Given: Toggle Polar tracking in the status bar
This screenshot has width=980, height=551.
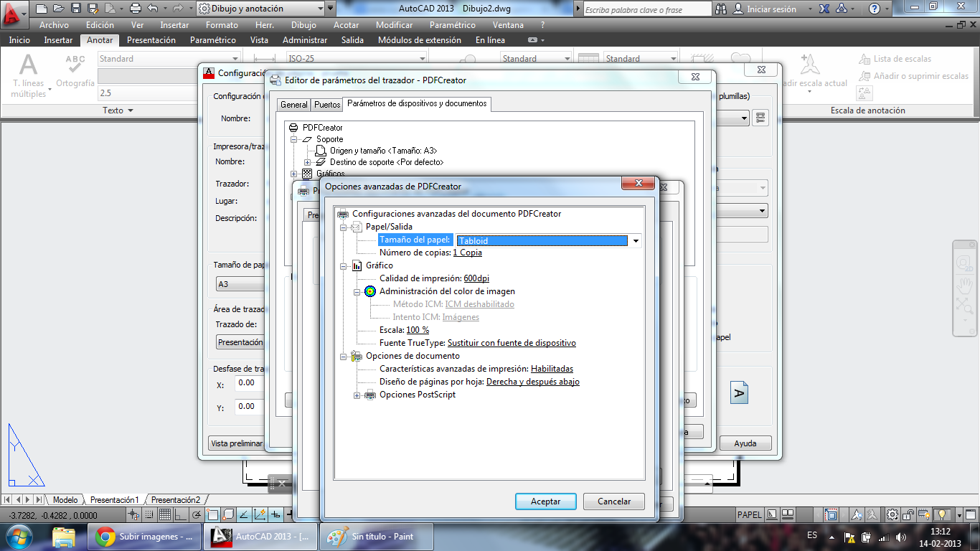Looking at the screenshot, I should pos(197,514).
